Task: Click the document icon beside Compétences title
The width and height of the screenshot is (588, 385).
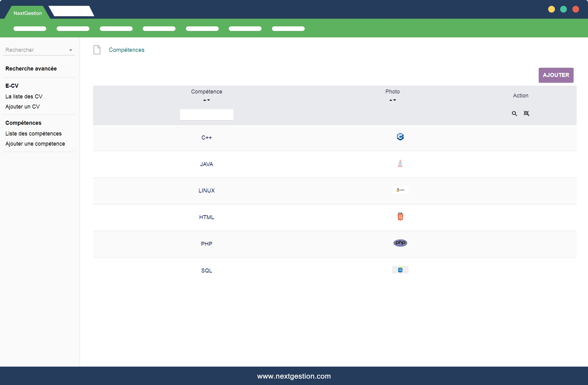Action: tap(97, 50)
